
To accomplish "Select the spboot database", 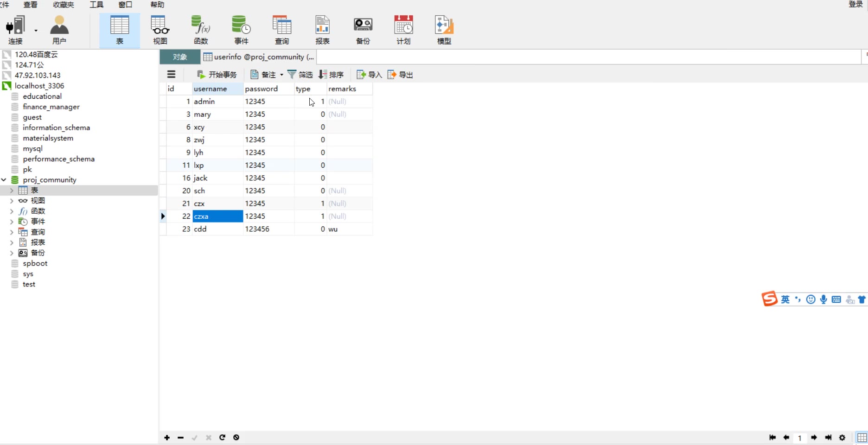I will pyautogui.click(x=35, y=263).
